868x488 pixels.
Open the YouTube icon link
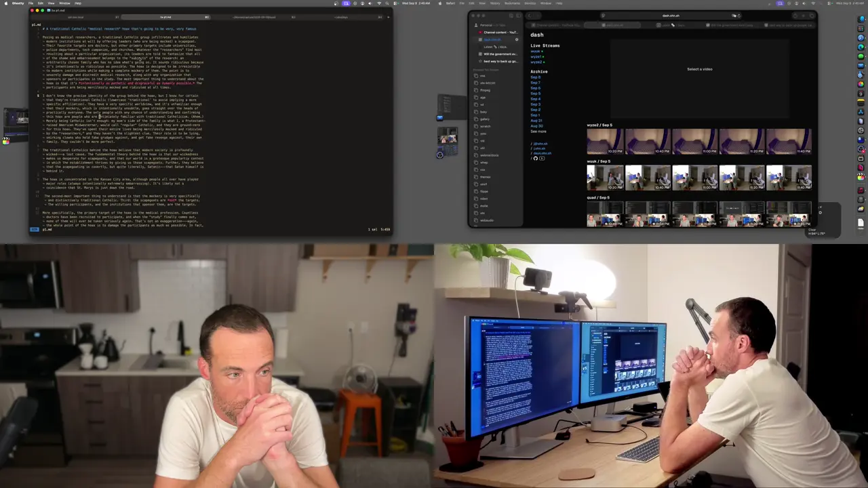click(542, 159)
